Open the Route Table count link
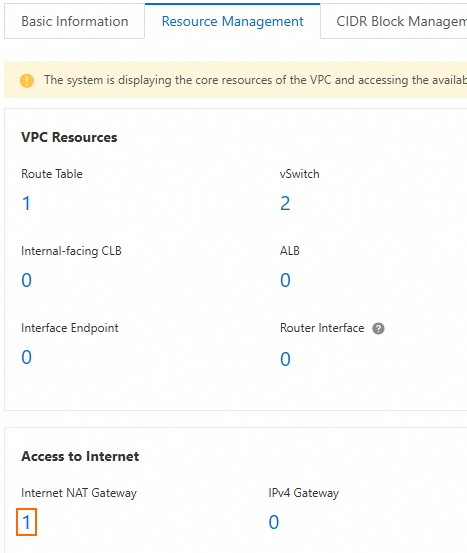This screenshot has height=553, width=467. point(26,203)
